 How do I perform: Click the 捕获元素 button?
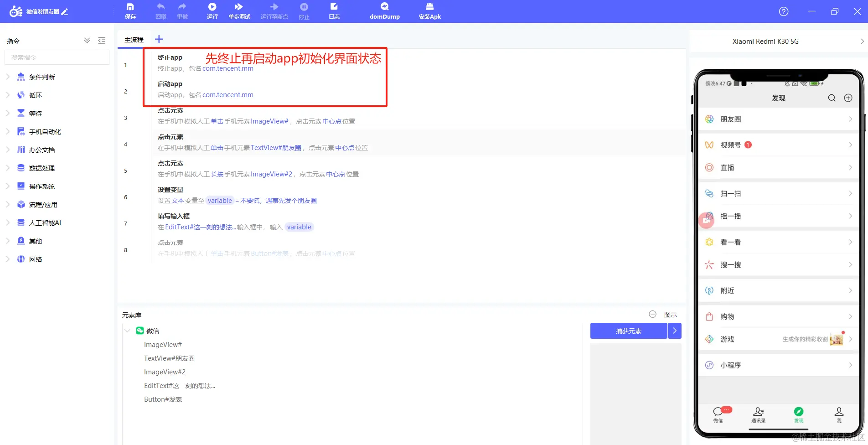point(629,331)
